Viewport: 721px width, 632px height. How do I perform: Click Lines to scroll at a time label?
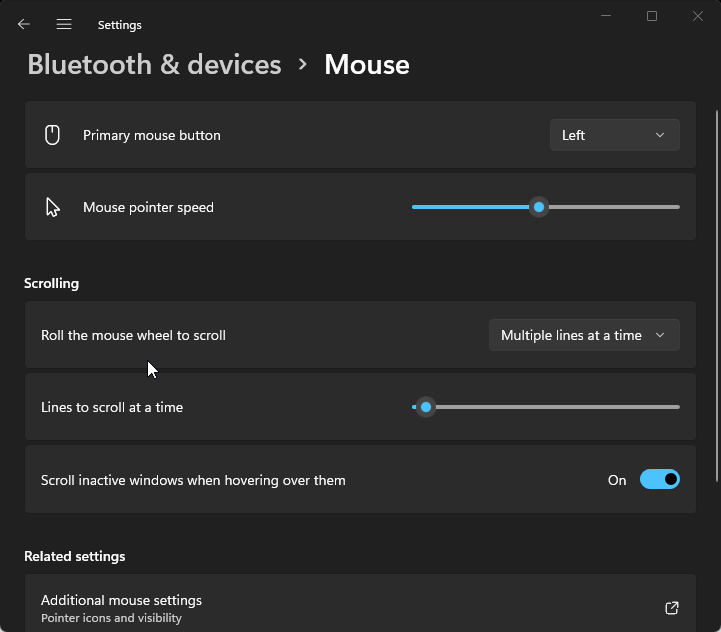[112, 407]
